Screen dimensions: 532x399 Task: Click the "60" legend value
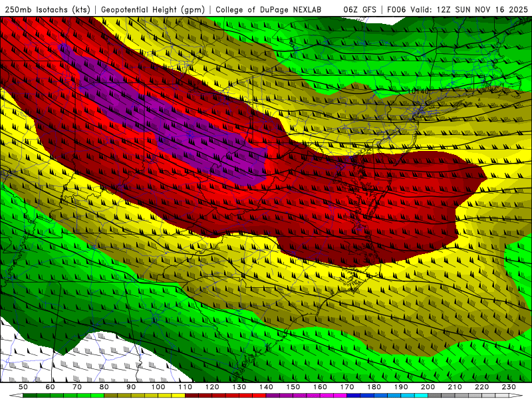pos(50,387)
